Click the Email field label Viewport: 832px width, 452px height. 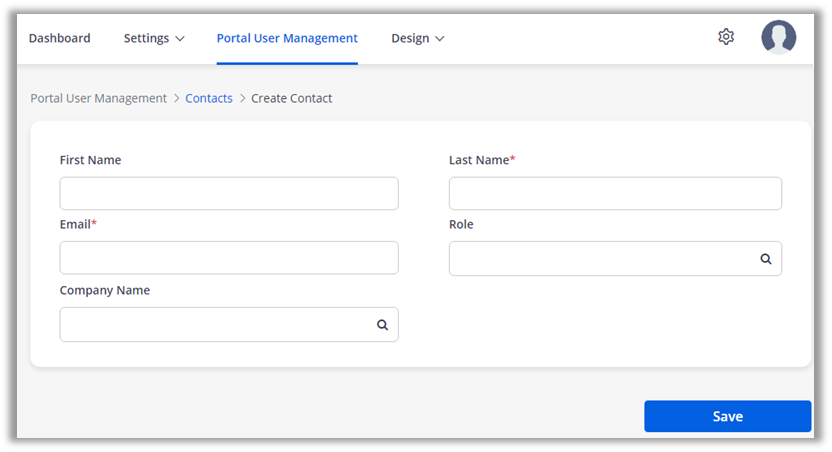(x=76, y=224)
